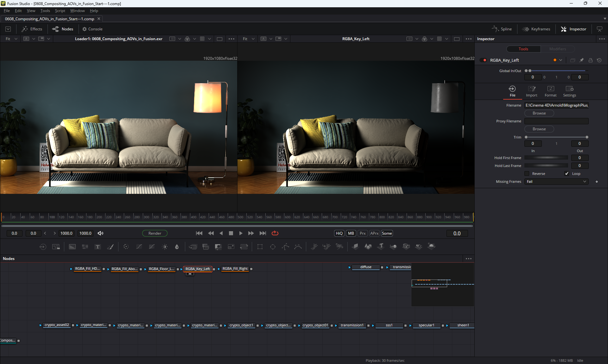Switch to the Import tab in Inspector
608x364 pixels.
[531, 91]
